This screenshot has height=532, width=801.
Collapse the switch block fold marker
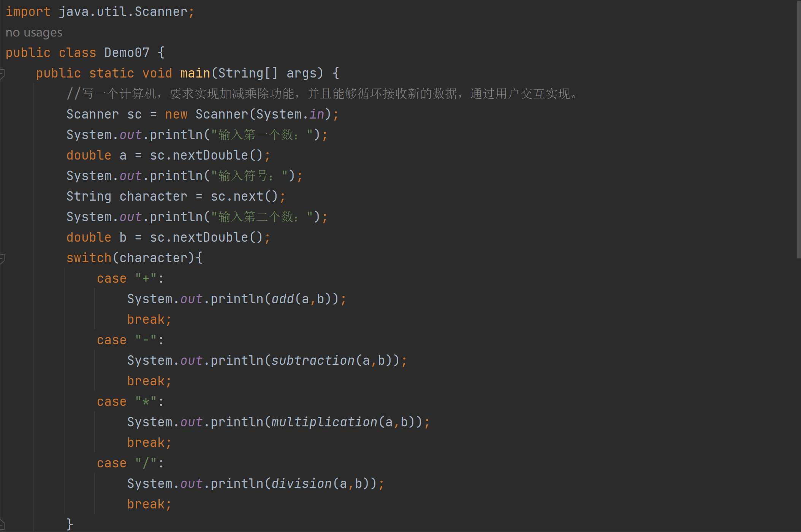click(x=2, y=258)
